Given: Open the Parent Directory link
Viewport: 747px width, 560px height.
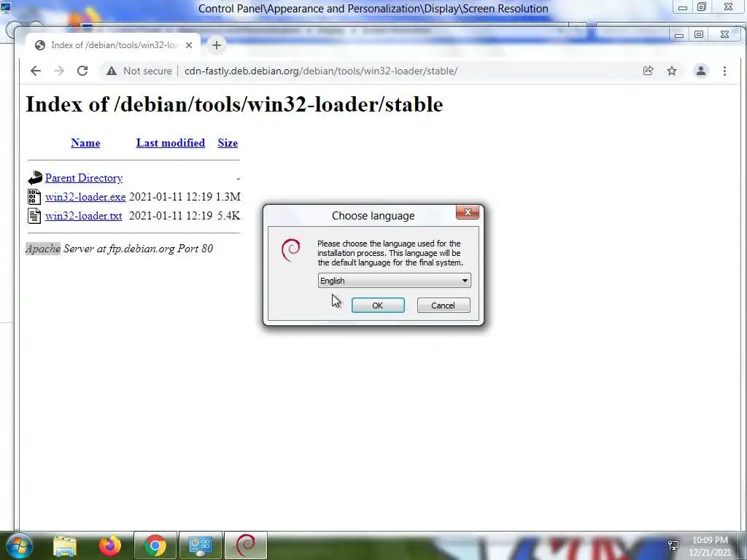Looking at the screenshot, I should coord(84,178).
